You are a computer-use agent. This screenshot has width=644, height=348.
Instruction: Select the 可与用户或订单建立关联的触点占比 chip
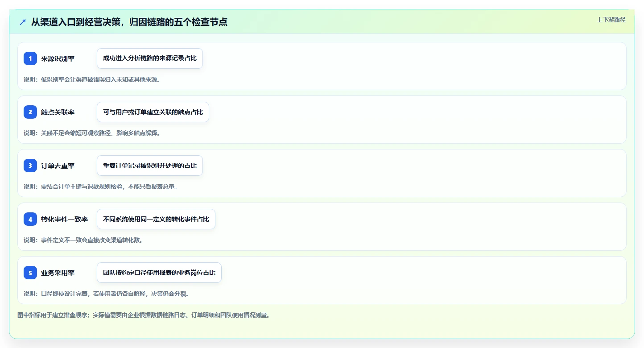(x=153, y=112)
